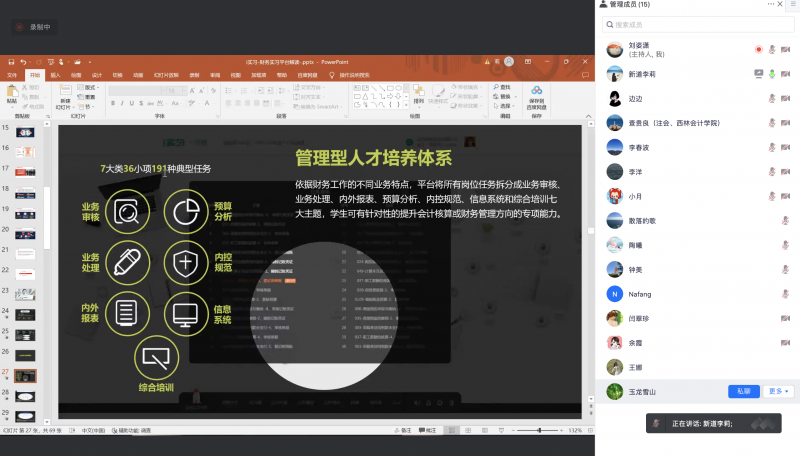
Task: Click the 备注 notes button in status bar
Action: pyautogui.click(x=405, y=430)
